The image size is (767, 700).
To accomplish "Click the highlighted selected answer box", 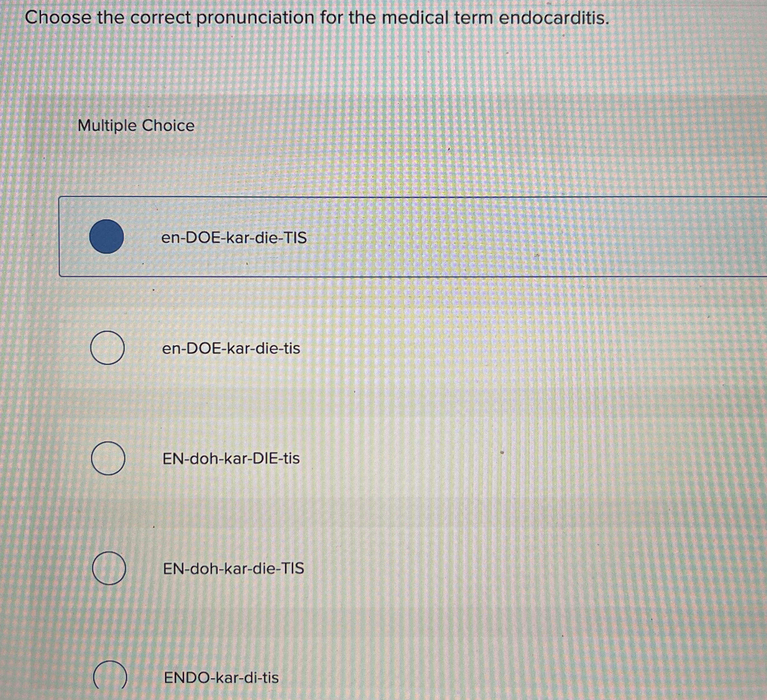I will point(413,237).
